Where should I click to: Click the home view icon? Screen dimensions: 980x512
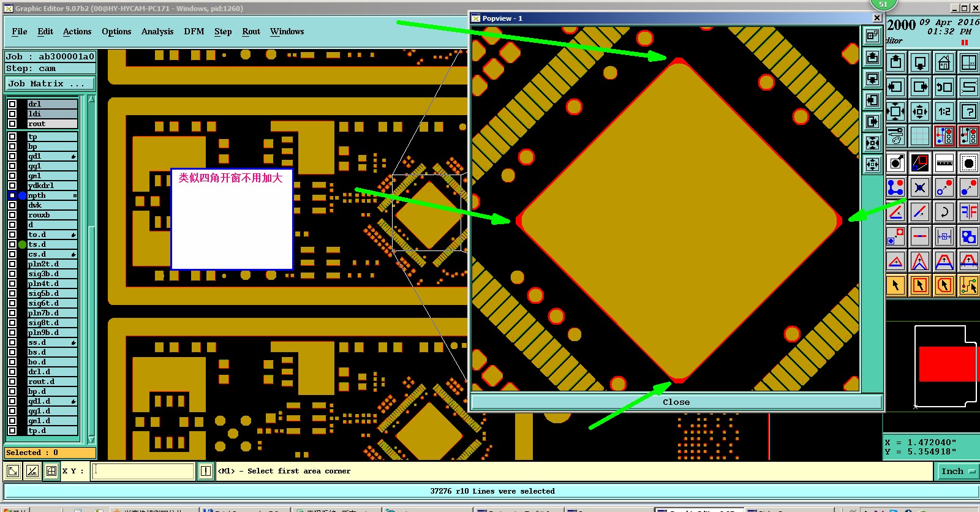944,62
